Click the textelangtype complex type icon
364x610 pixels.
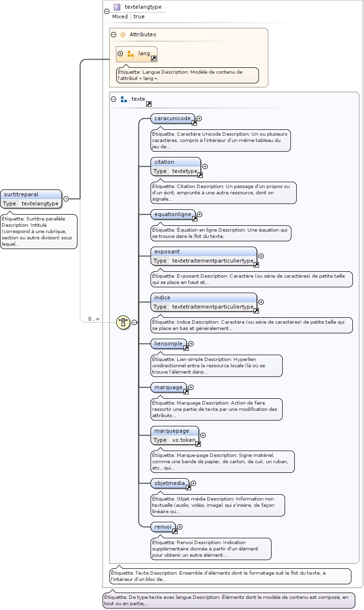117,7
